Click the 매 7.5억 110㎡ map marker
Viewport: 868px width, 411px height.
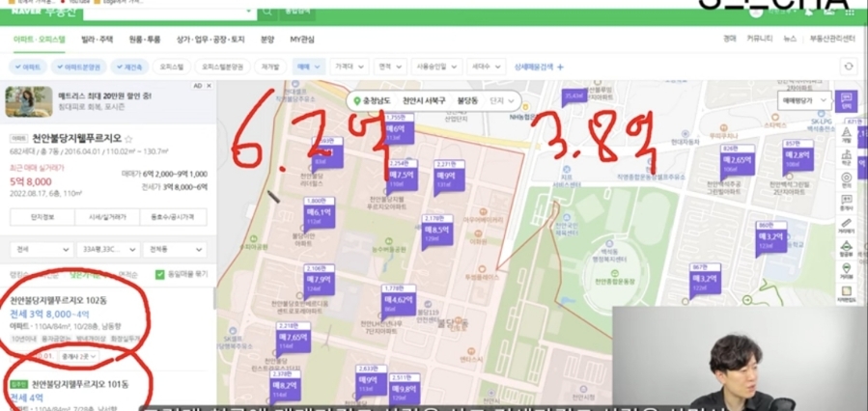[x=402, y=178]
